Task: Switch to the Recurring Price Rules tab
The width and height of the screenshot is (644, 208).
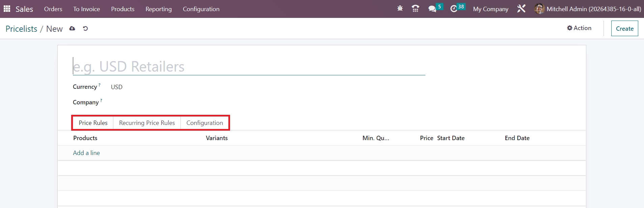Action: 147,123
